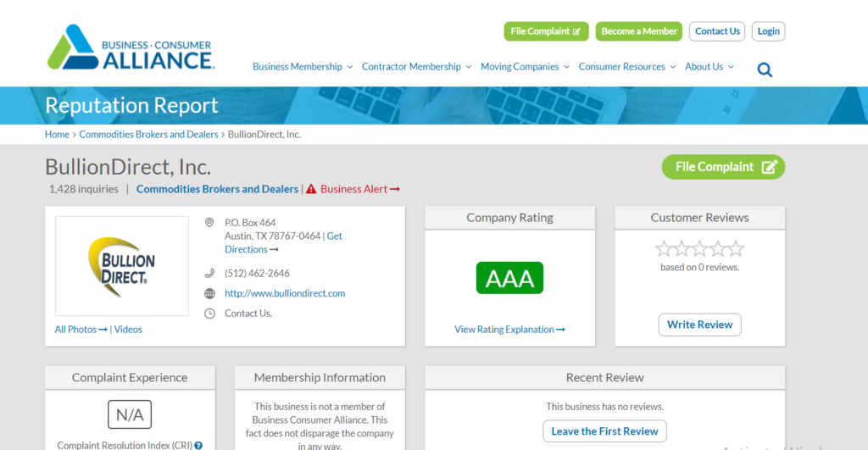Open bold Commodities Brokers and Dealers category link
This screenshot has width=868, height=450.
(217, 189)
